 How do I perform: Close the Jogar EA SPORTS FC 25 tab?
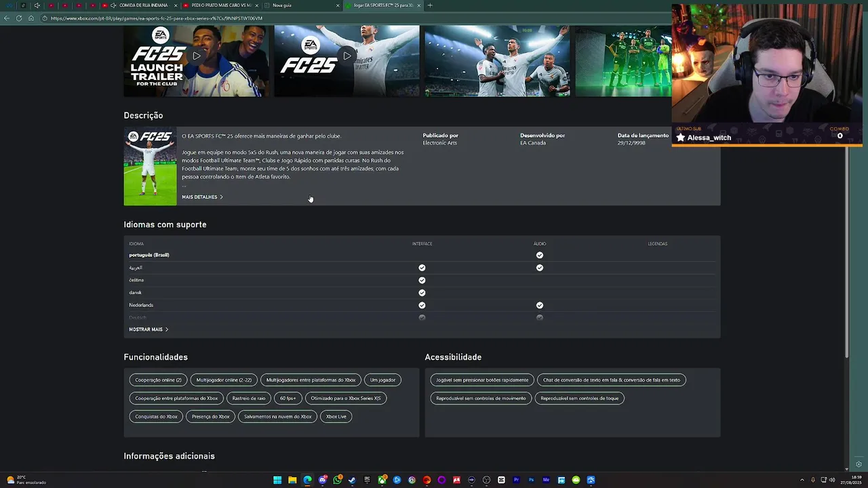(x=419, y=5)
